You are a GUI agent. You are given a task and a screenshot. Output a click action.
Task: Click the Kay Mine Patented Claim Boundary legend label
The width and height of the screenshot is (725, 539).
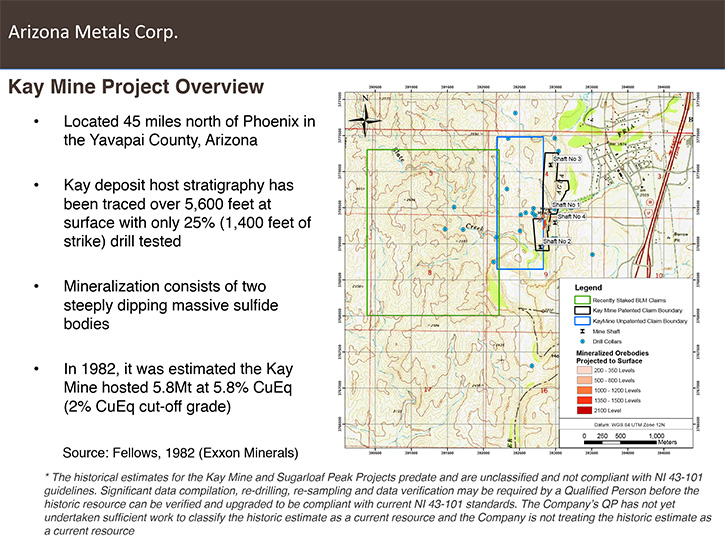tap(637, 311)
